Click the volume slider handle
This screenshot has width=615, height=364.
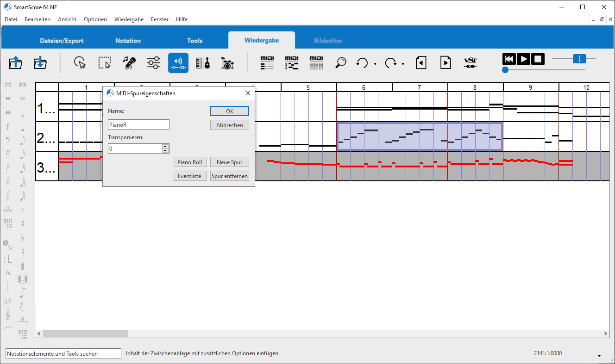click(579, 59)
